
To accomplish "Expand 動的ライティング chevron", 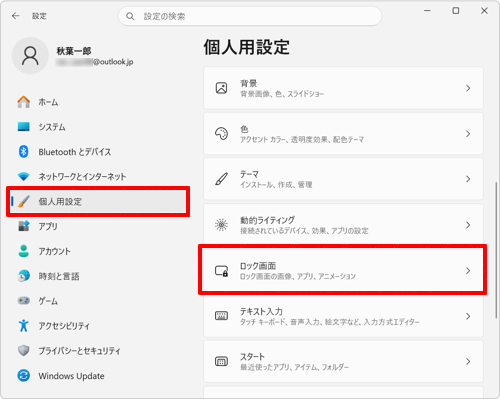I will pyautogui.click(x=468, y=225).
